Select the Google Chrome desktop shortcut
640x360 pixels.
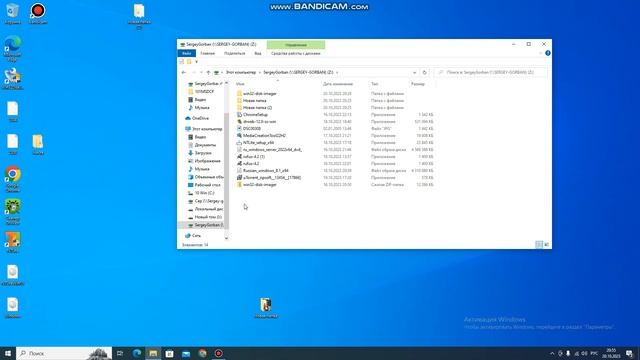(13, 179)
